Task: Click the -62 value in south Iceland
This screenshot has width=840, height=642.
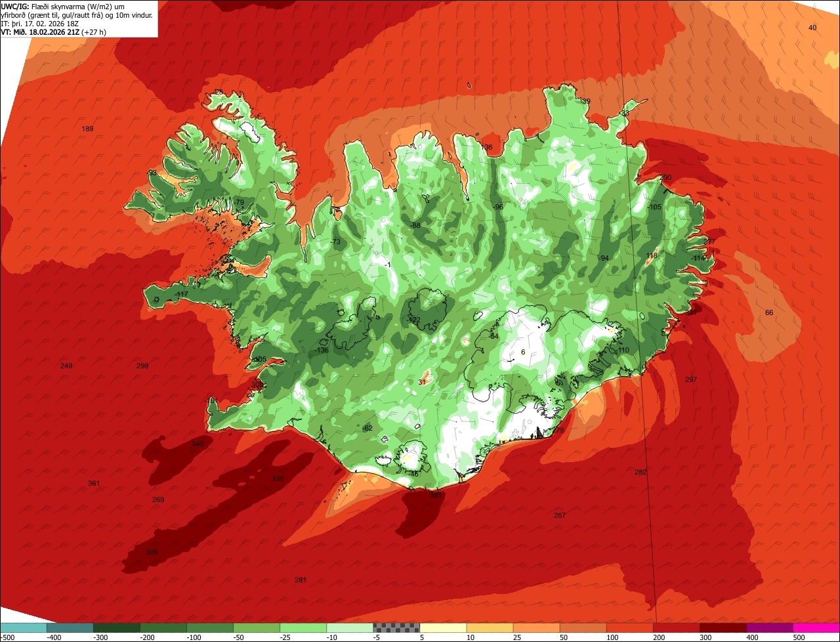Action: [367, 428]
